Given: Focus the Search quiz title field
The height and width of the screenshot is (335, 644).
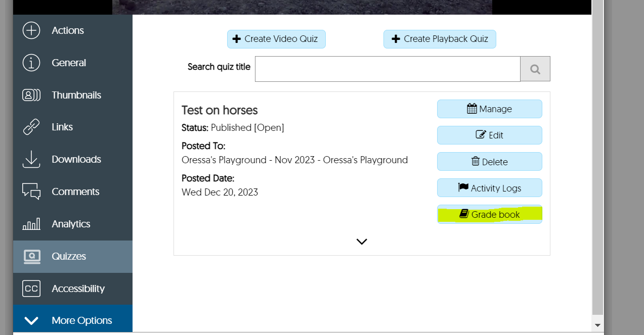Looking at the screenshot, I should 388,69.
